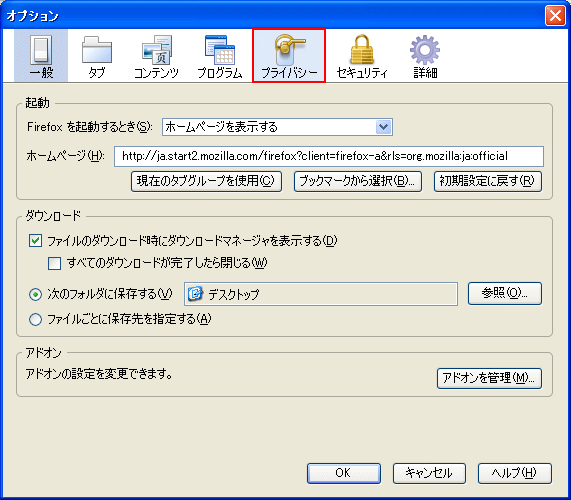Uncheck show download manager when downloading

coord(35,241)
